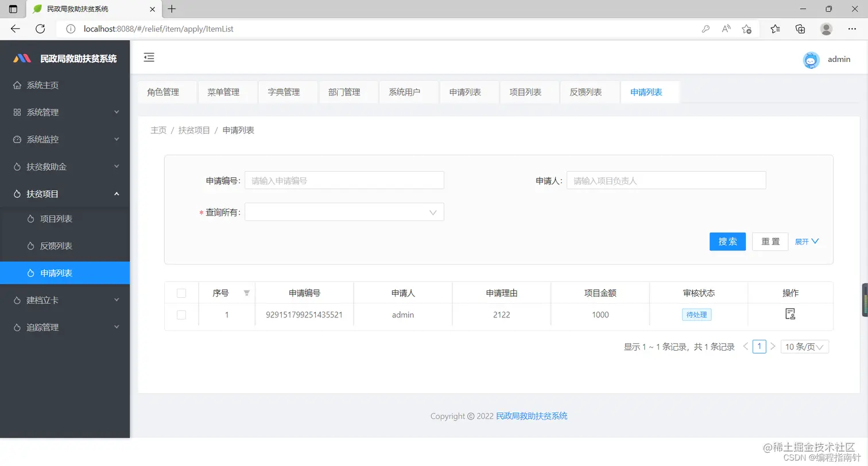Open the browser profile icon
Screen dimensions: 868x466
[x=826, y=29]
